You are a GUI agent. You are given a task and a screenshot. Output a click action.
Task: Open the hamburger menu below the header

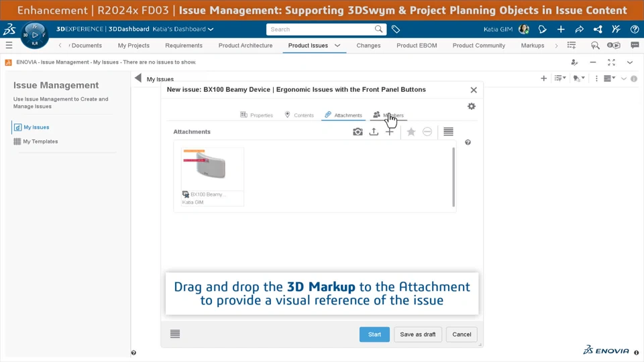coord(9,45)
